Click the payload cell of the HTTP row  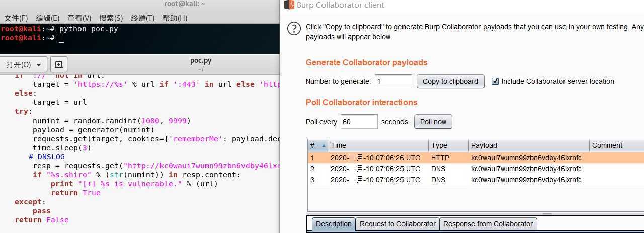coord(526,158)
